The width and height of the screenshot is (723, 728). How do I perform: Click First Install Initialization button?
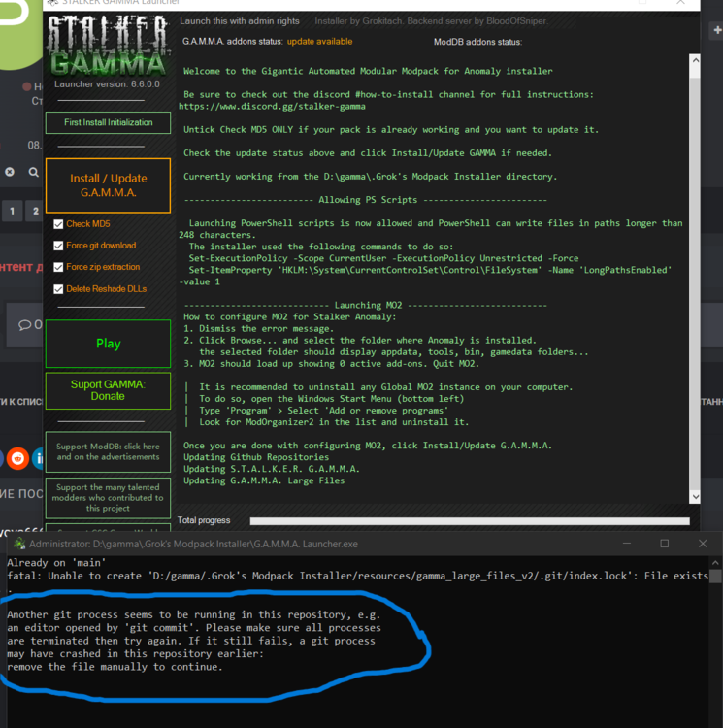pos(108,122)
